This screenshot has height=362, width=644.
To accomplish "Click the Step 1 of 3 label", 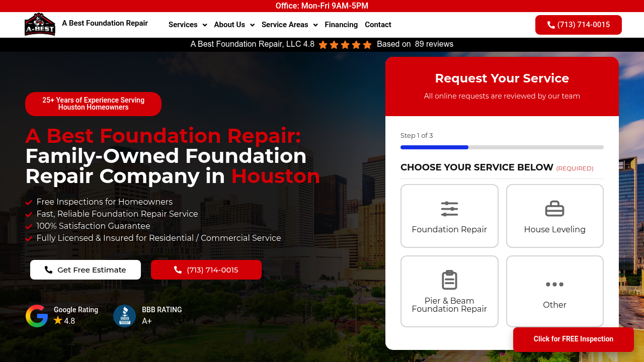I will (417, 135).
